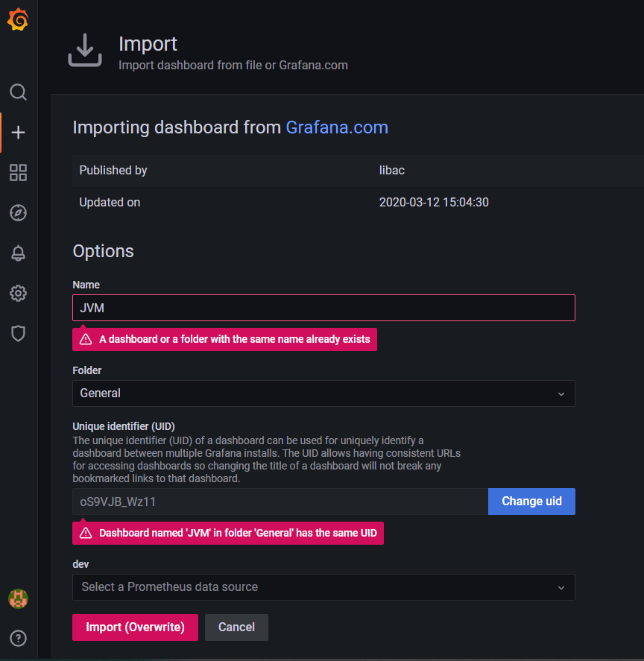Click the Folder field label
This screenshot has width=644, height=661.
click(87, 370)
